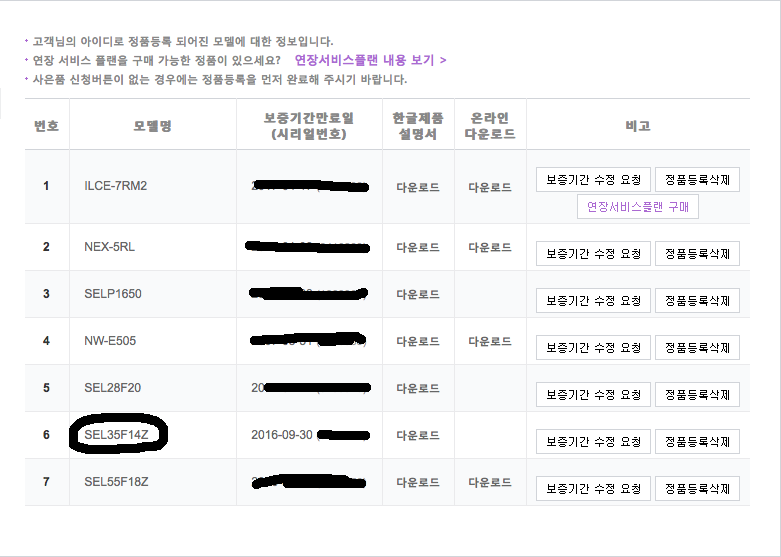Click the 연장서비스플랜 구매 button

coord(638,207)
